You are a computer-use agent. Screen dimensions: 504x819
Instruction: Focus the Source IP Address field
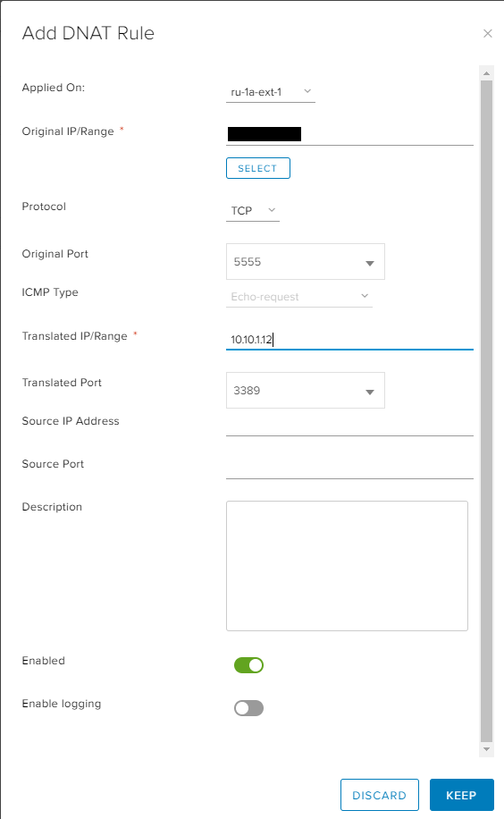[x=349, y=426]
